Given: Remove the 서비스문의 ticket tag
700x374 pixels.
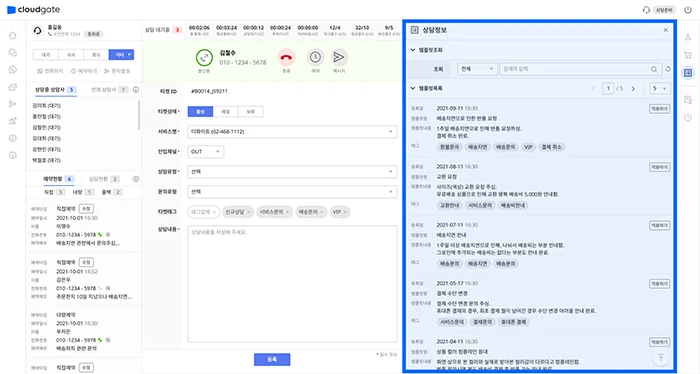Looking at the screenshot, I should pyautogui.click(x=287, y=212).
